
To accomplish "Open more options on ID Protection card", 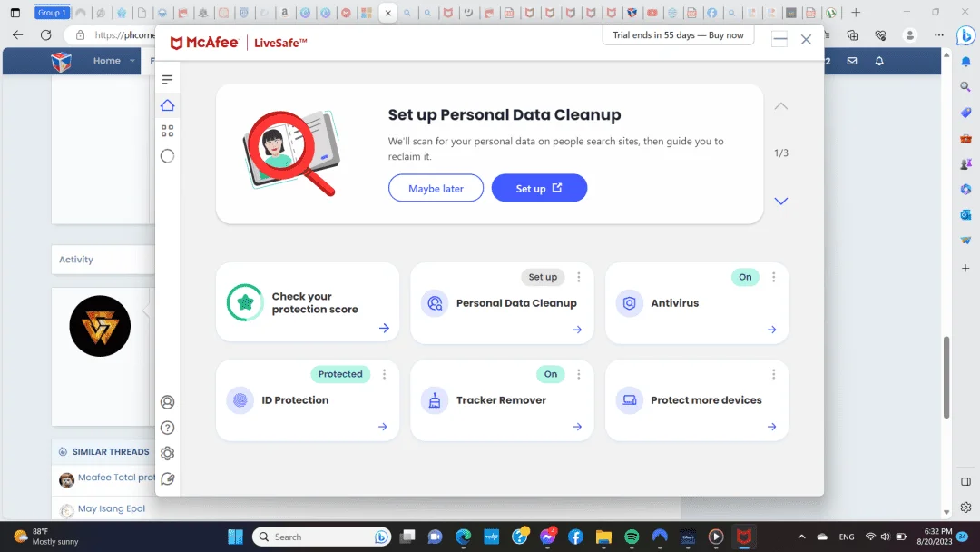I will [x=384, y=374].
